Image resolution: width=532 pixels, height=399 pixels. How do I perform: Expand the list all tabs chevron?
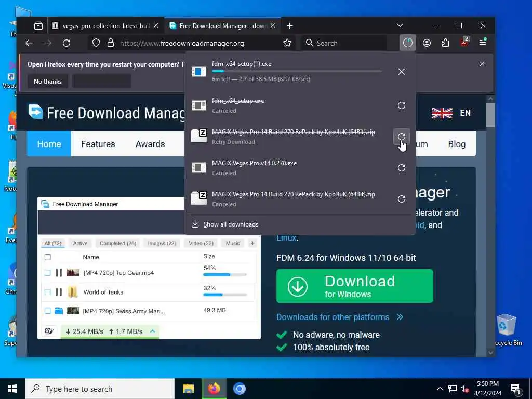[400, 25]
